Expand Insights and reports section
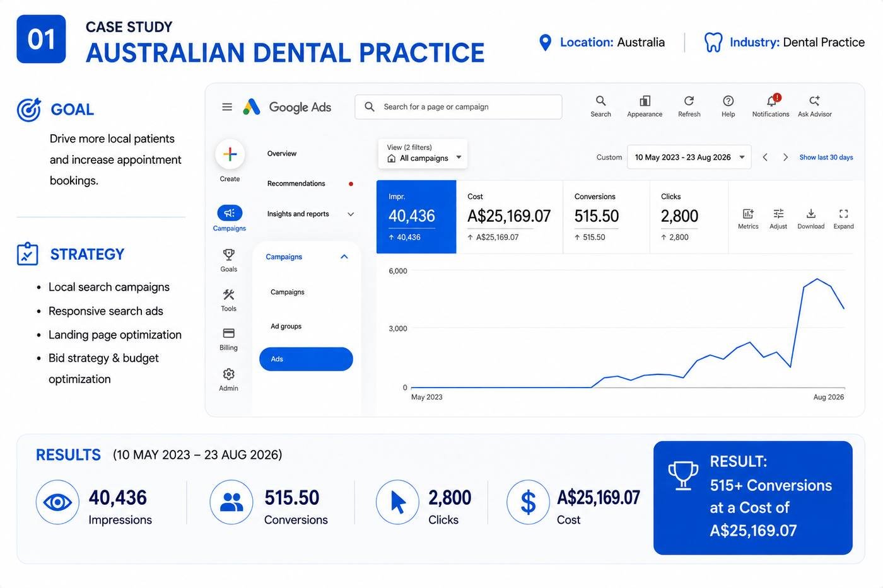The image size is (883, 588). [x=310, y=214]
